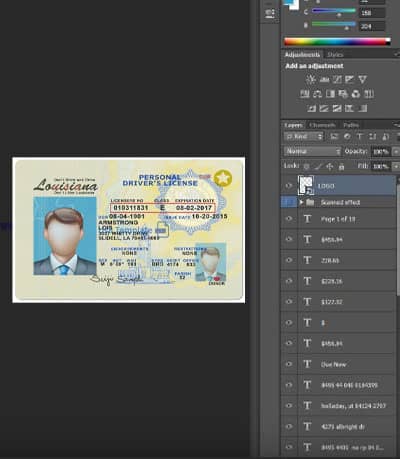Image resolution: width=400 pixels, height=459 pixels.
Task: Switch to the Adjustments tab
Action: (x=303, y=54)
